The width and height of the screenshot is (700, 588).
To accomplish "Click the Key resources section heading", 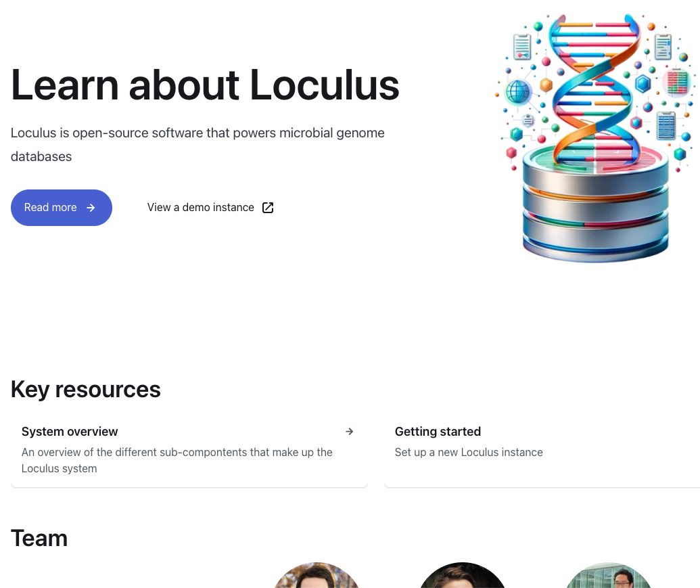I will 86,389.
